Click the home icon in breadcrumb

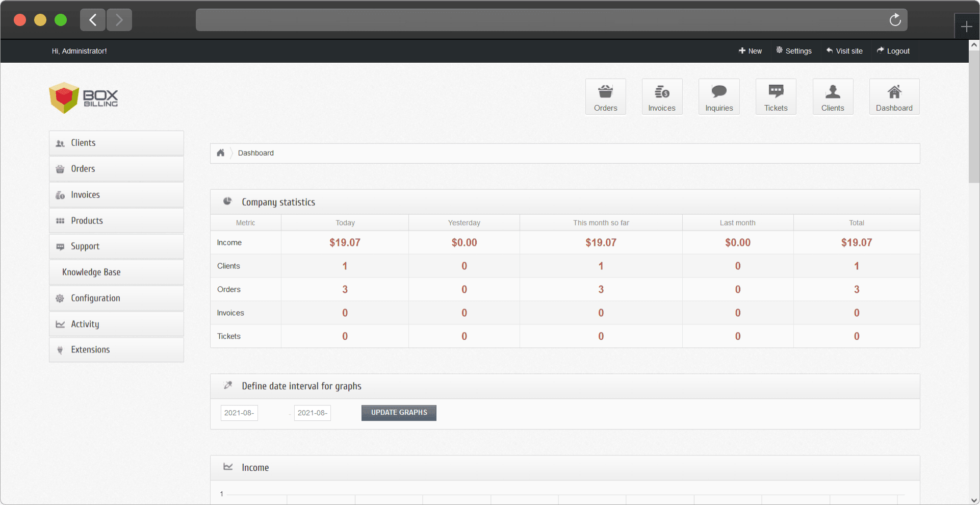click(x=221, y=153)
